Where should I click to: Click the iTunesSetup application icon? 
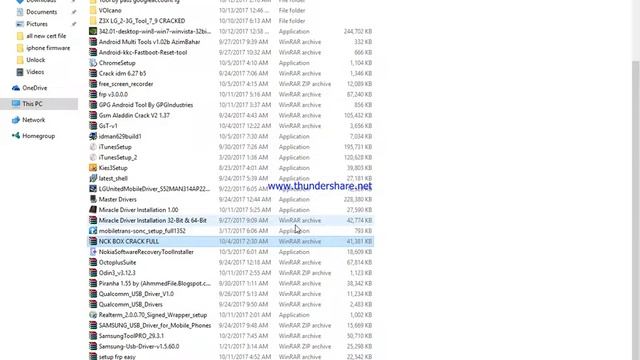(93, 147)
